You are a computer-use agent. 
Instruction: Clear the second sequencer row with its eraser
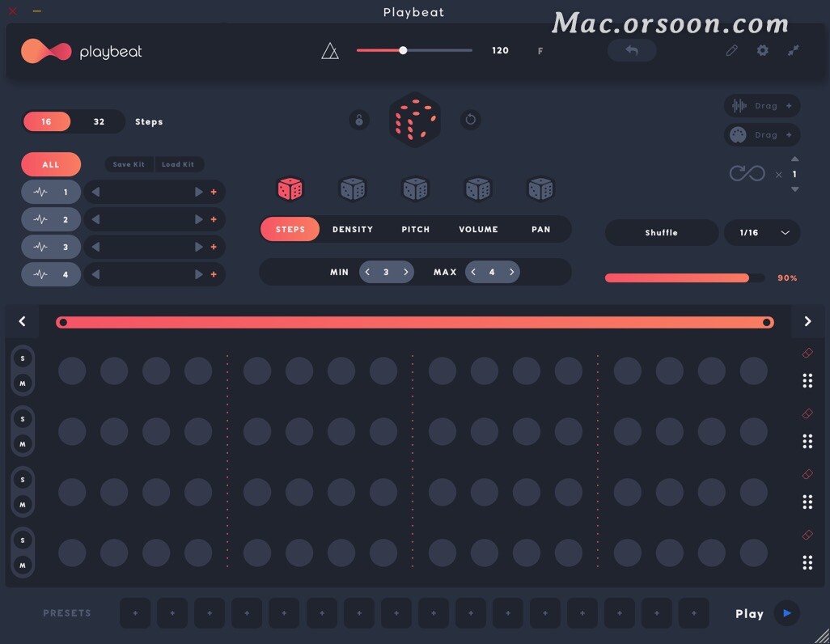[x=807, y=413]
